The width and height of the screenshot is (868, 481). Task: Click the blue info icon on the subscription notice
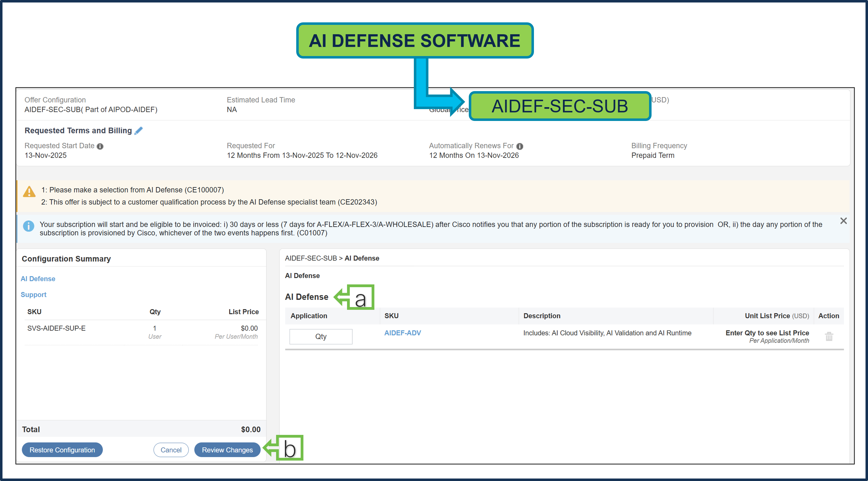tap(28, 226)
